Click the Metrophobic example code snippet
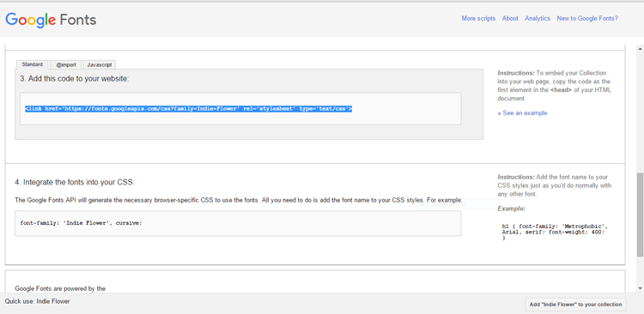Image resolution: width=644 pixels, height=314 pixels. click(555, 232)
